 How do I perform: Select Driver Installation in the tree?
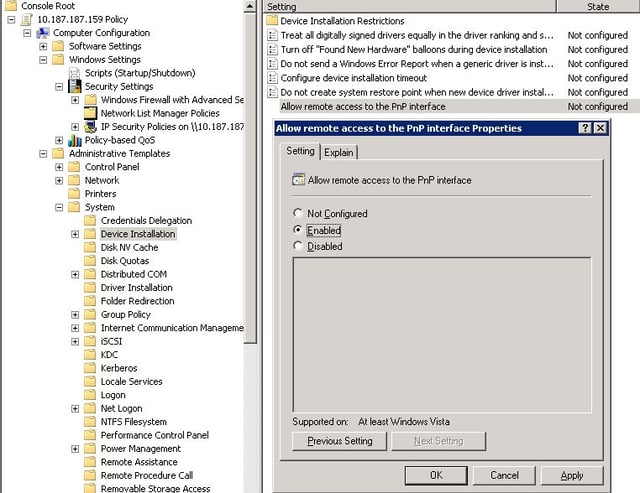[x=136, y=288]
